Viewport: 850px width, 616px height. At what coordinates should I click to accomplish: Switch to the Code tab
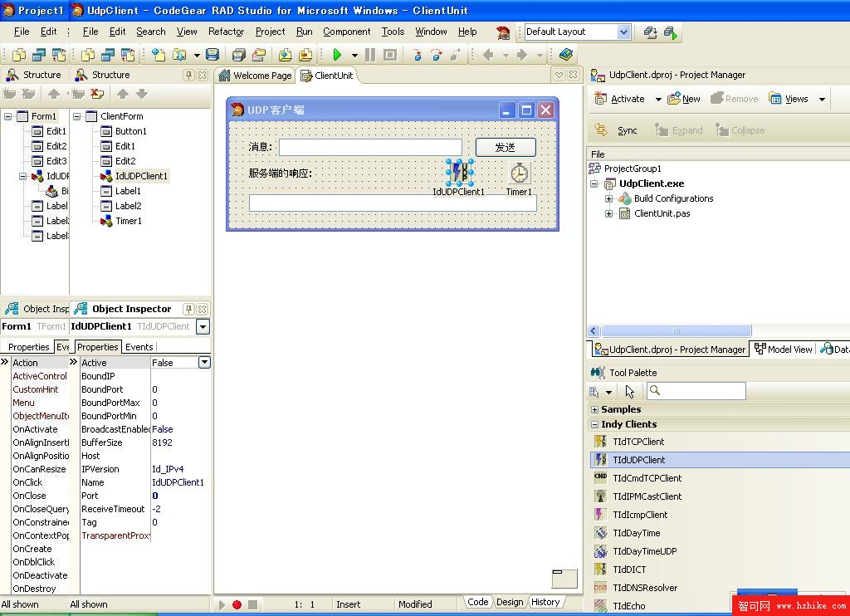477,602
